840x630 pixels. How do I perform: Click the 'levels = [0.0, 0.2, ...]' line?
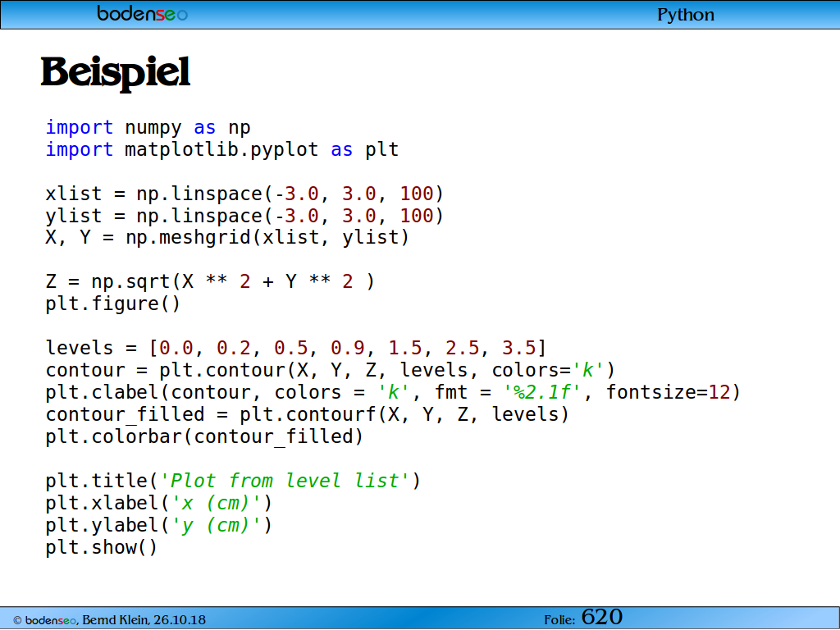coord(296,348)
